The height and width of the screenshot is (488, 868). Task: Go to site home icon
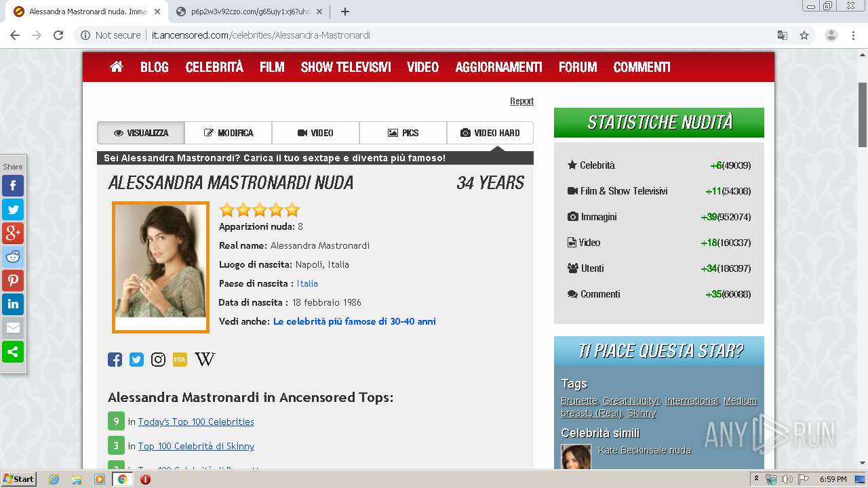coord(117,66)
